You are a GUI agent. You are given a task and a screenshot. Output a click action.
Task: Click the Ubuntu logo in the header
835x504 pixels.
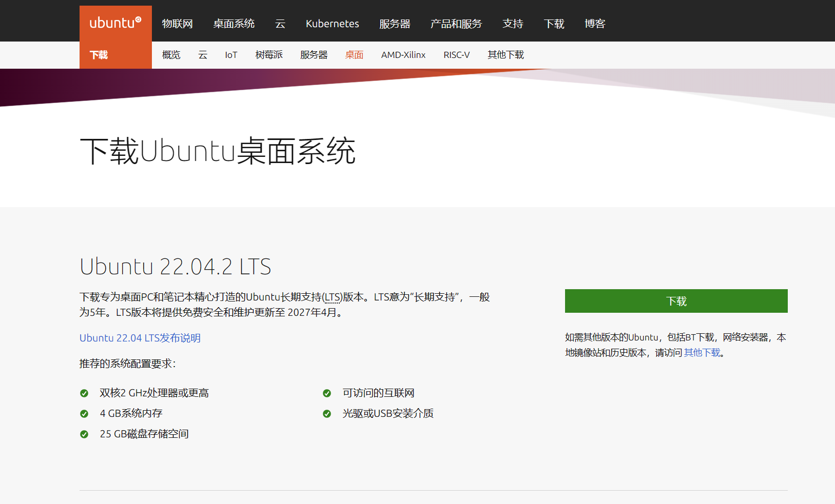[115, 23]
